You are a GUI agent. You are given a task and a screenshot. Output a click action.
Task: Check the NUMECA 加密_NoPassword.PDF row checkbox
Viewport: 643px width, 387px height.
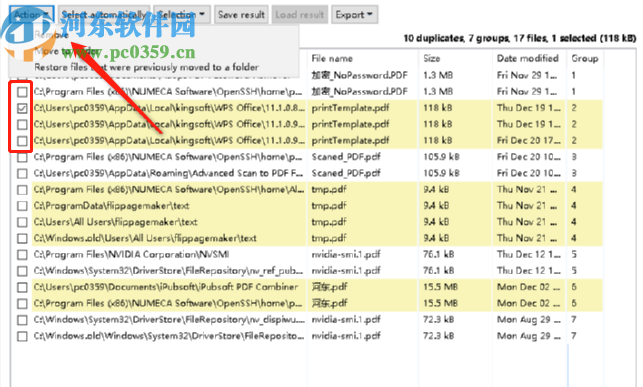22,92
